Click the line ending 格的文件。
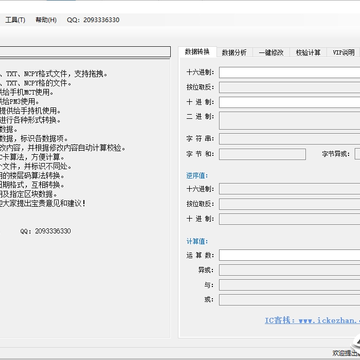This screenshot has height=360, width=360. coord(36,83)
